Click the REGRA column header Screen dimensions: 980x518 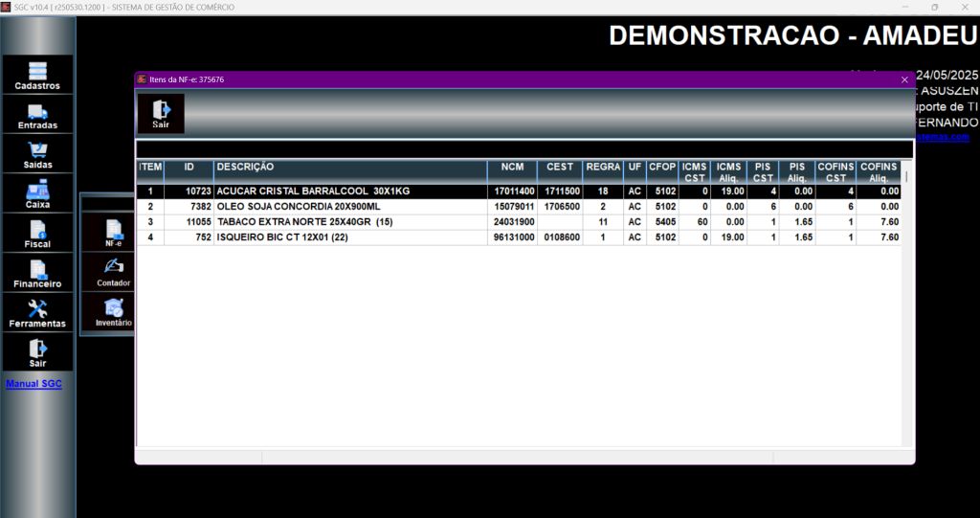(x=603, y=172)
